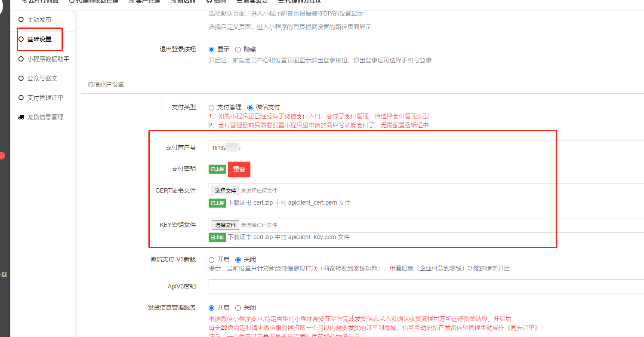
Task: Select 隐藏 for the 退出登录按钮 option
Action: (238, 49)
